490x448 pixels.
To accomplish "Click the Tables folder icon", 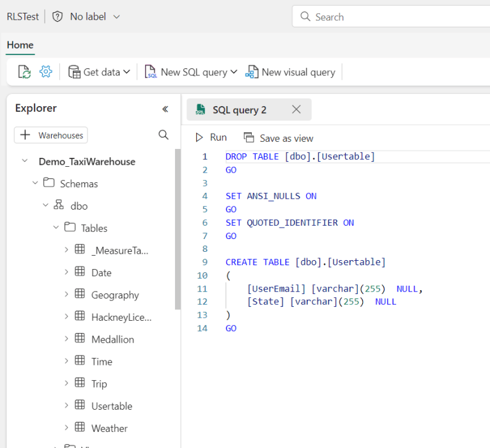I will (70, 227).
